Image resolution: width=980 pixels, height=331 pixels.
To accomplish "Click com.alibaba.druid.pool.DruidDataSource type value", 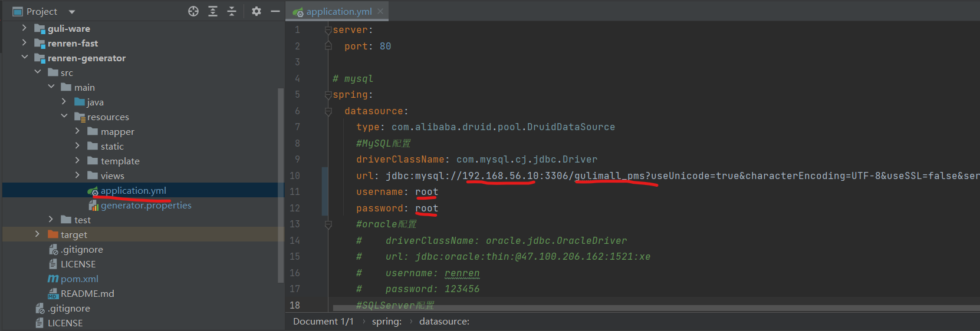I will 503,127.
